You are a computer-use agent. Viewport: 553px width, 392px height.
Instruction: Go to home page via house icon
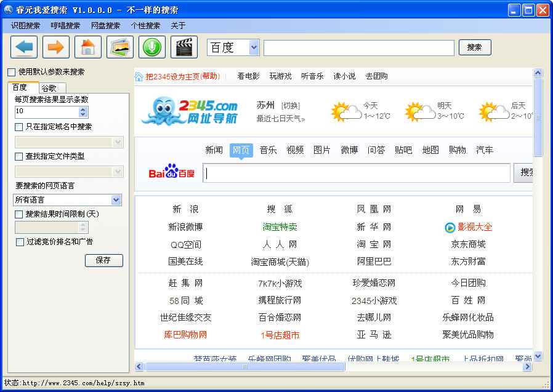88,47
